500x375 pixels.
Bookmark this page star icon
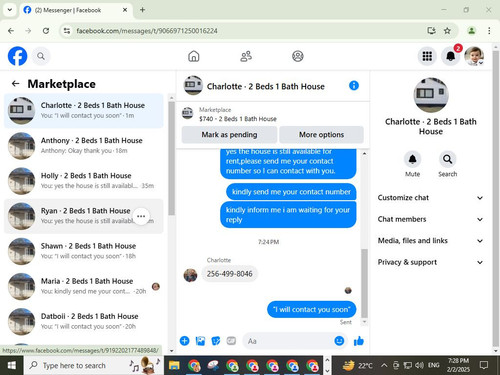tap(447, 31)
